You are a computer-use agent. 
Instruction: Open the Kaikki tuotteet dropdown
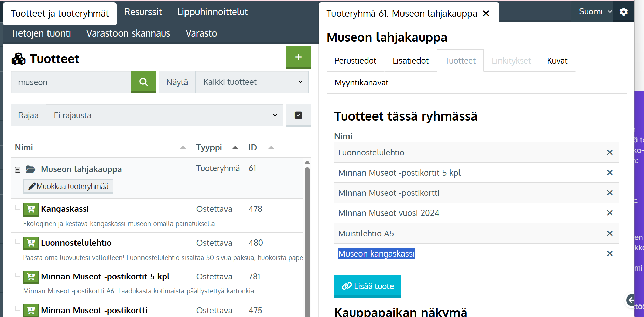[x=252, y=82]
